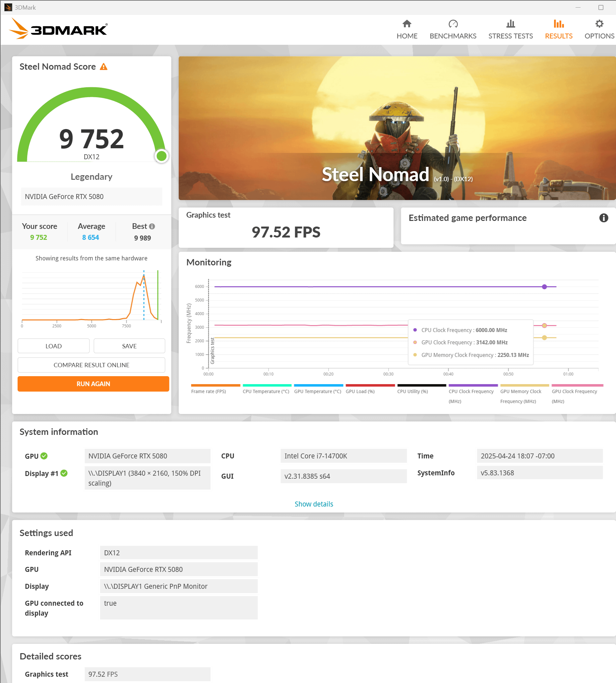Screen dimensions: 616x683
Task: Open the RESULTS orange bars icon
Action: click(x=558, y=24)
